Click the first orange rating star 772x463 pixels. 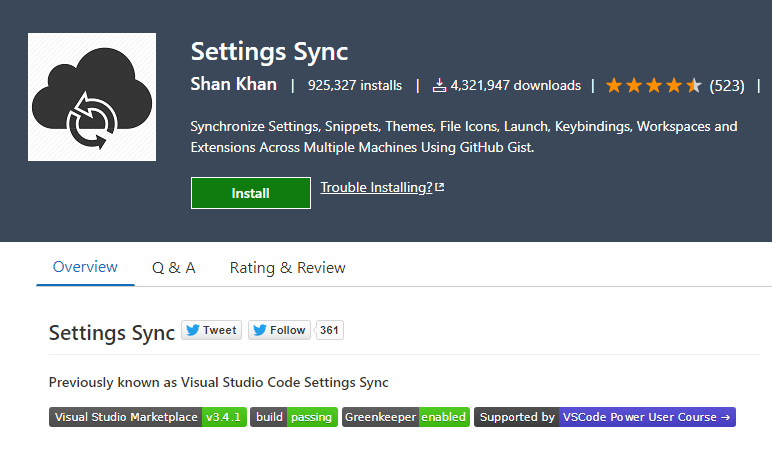click(x=614, y=86)
